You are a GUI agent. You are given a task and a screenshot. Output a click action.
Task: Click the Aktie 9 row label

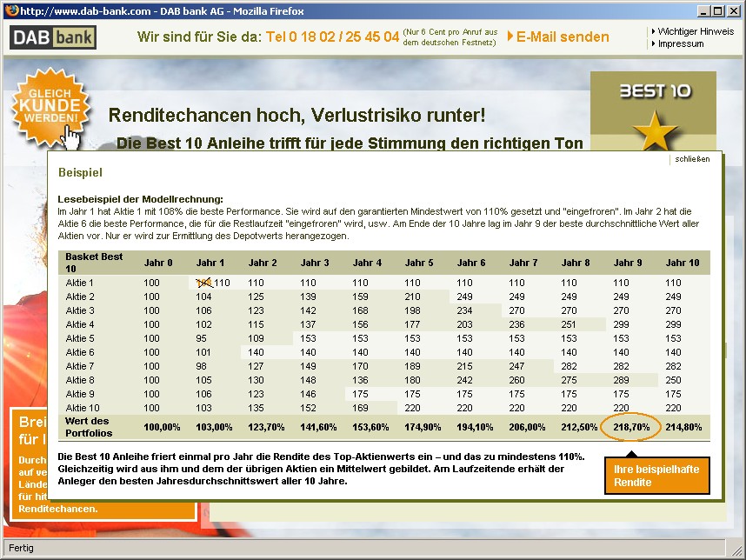tap(80, 394)
